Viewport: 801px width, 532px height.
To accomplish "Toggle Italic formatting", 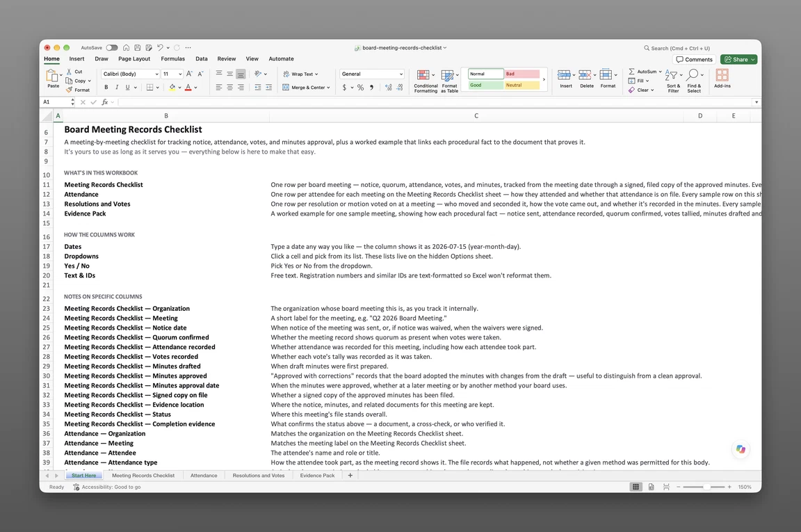I will tap(117, 88).
